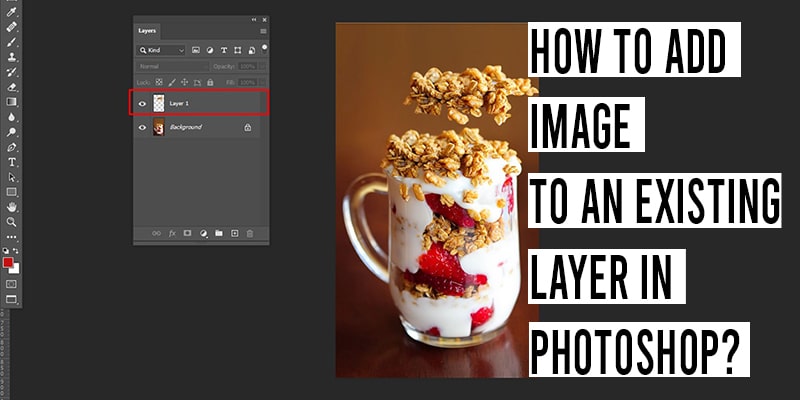Select the Zoom magnifier tool
Image resolution: width=800 pixels, height=400 pixels.
[x=12, y=222]
